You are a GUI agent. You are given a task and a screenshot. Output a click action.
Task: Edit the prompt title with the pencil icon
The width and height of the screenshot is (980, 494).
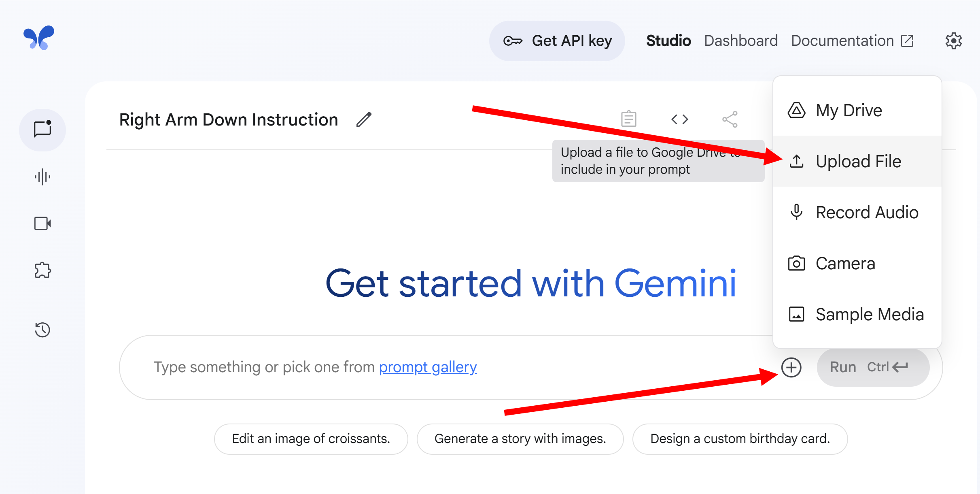(364, 119)
